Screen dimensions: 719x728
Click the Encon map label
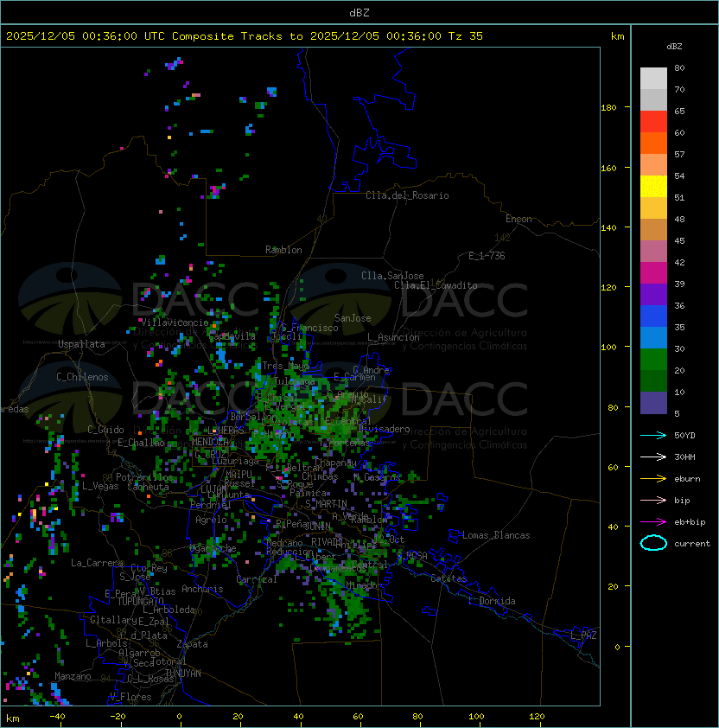[x=519, y=219]
